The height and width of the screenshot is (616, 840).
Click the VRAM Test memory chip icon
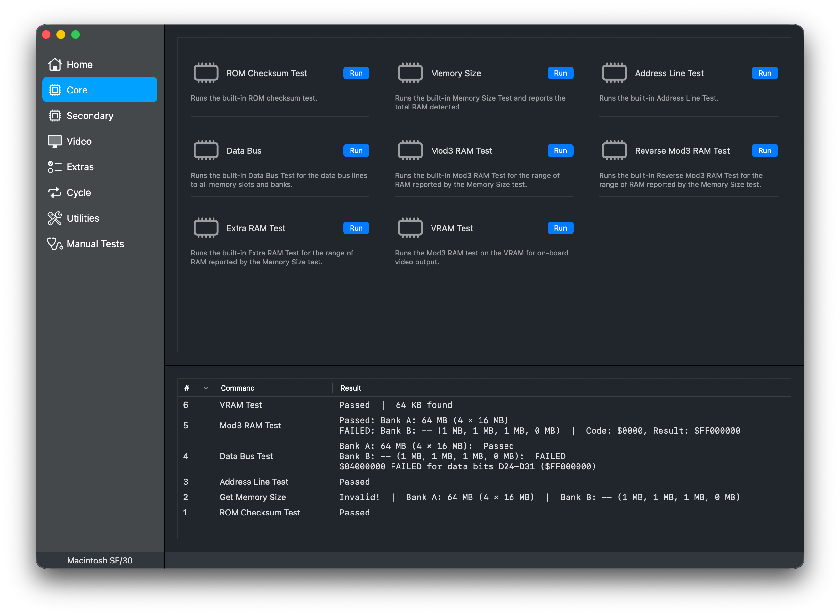pyautogui.click(x=410, y=228)
